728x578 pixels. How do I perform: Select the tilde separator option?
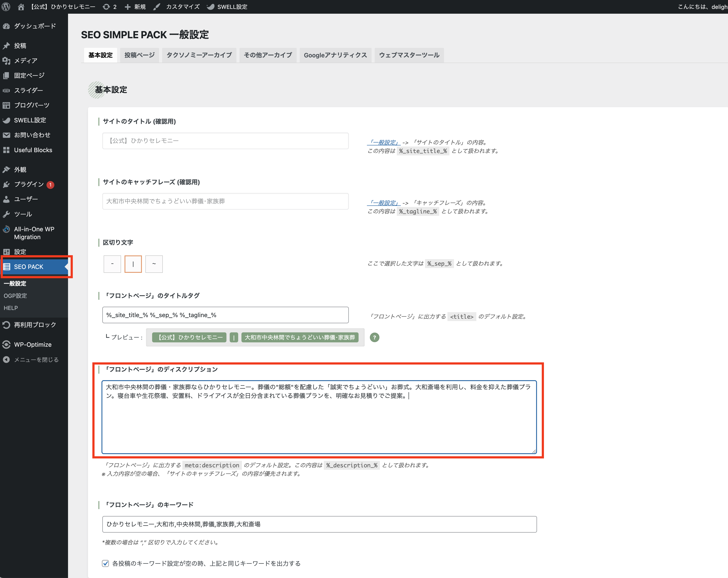pyautogui.click(x=154, y=264)
